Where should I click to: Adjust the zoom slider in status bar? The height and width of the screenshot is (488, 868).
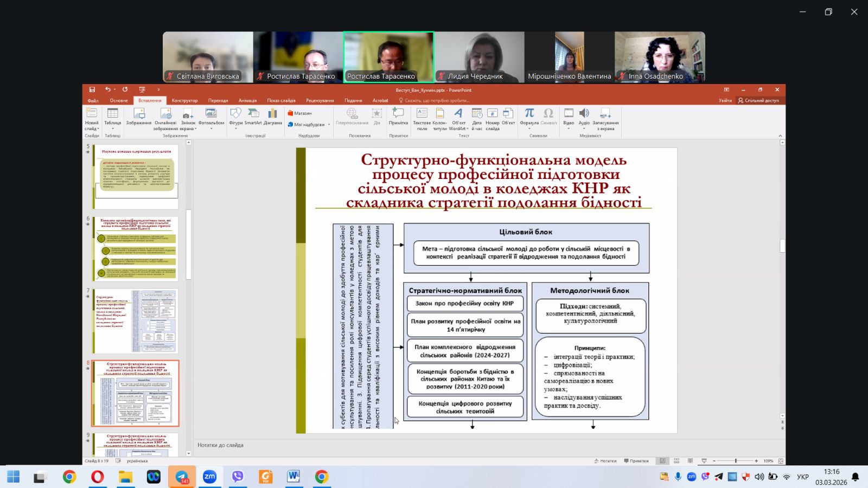(x=736, y=461)
